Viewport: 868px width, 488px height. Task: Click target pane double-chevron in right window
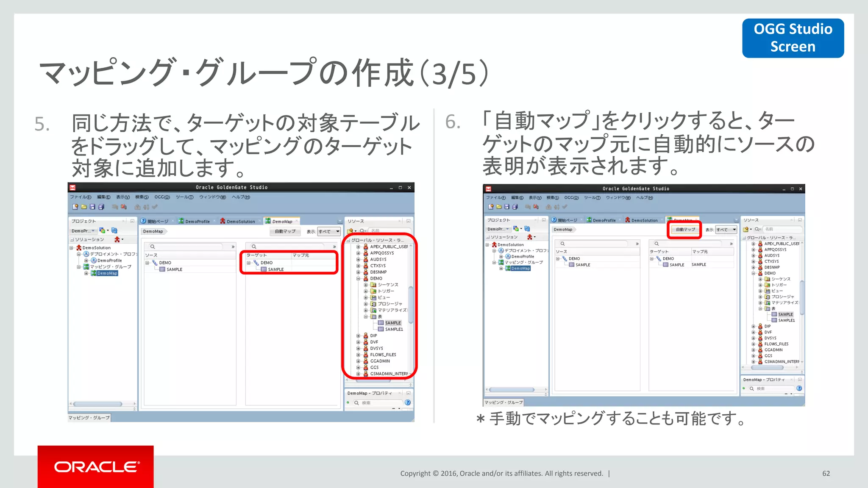click(731, 244)
